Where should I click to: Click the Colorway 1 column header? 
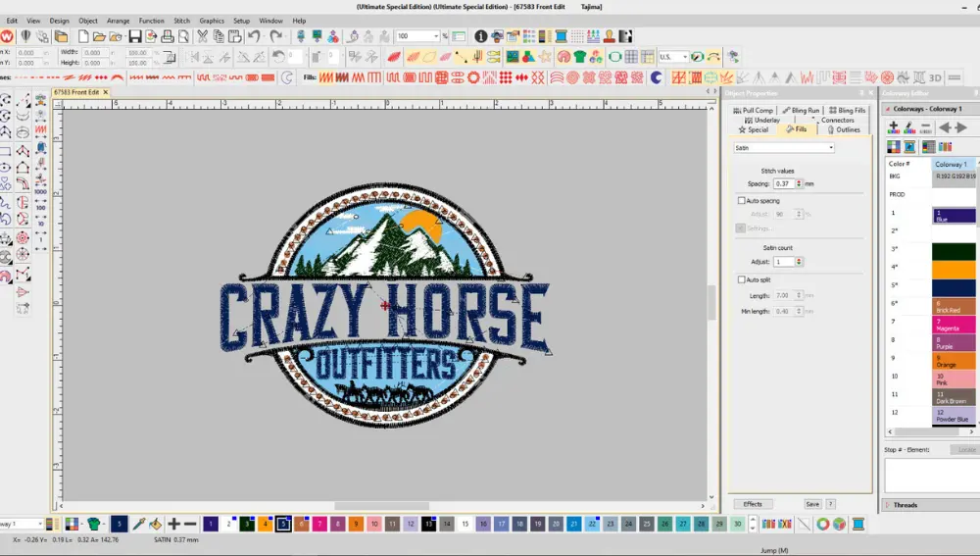point(953,164)
